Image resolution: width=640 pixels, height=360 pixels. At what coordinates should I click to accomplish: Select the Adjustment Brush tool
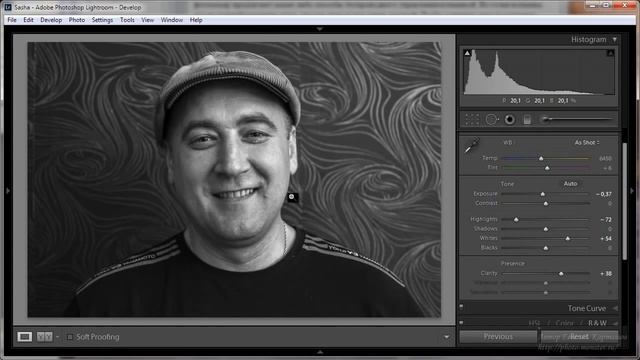[x=576, y=119]
